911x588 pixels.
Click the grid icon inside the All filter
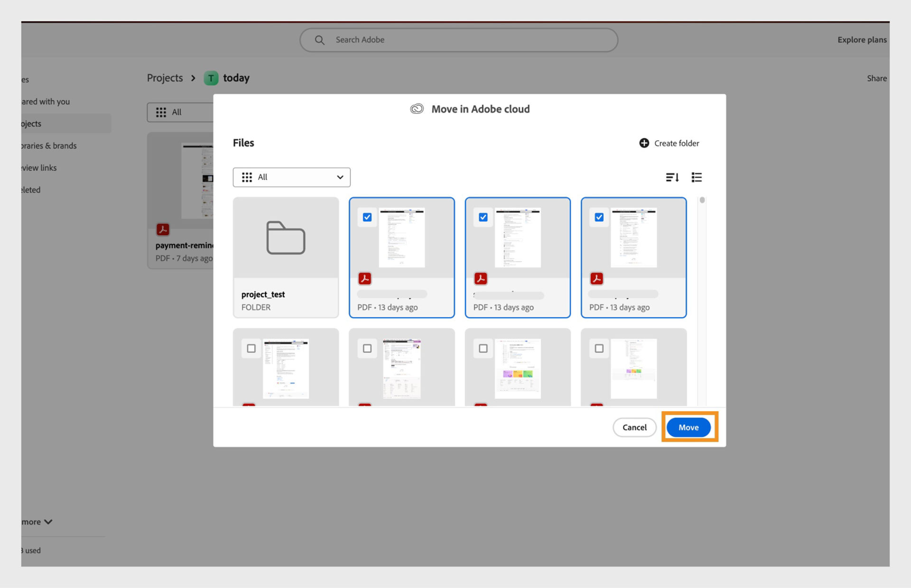(x=247, y=177)
